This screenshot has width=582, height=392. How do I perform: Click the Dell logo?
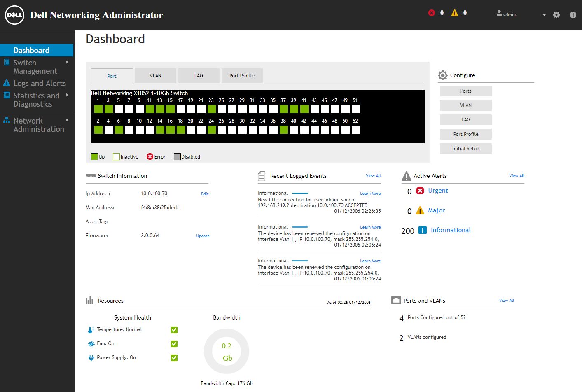[x=14, y=15]
